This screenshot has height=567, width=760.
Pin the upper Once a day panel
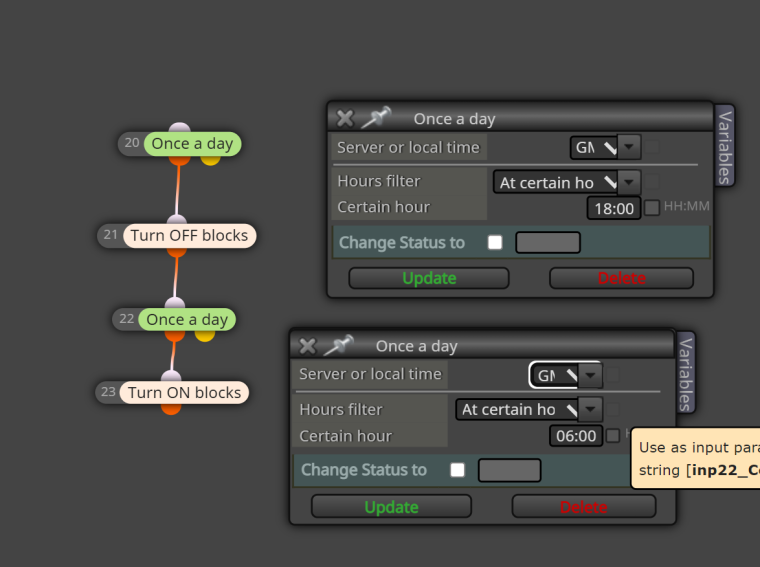(376, 117)
